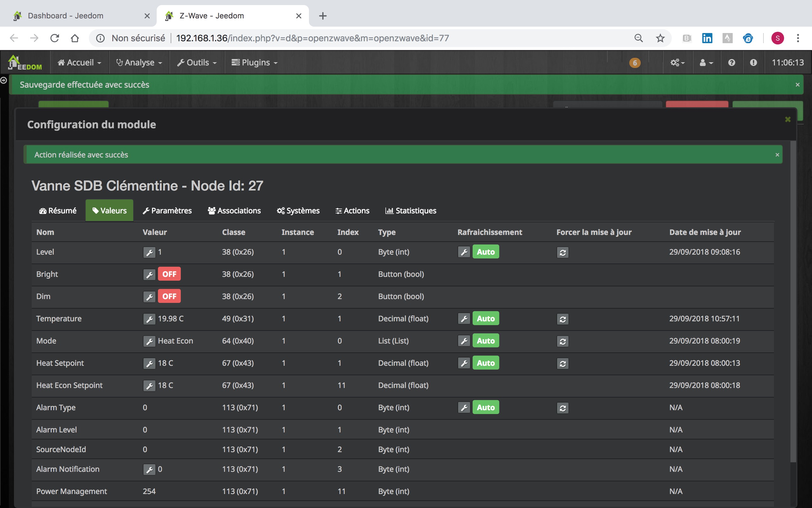Open the Associations tab
Viewport: 812px width, 508px height.
[x=234, y=211]
